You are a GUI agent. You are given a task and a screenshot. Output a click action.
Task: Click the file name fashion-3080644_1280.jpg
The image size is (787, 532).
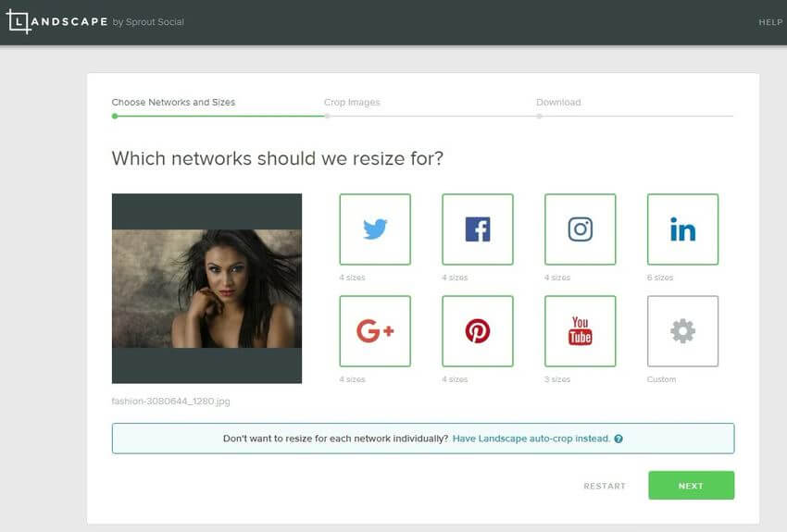tap(170, 402)
